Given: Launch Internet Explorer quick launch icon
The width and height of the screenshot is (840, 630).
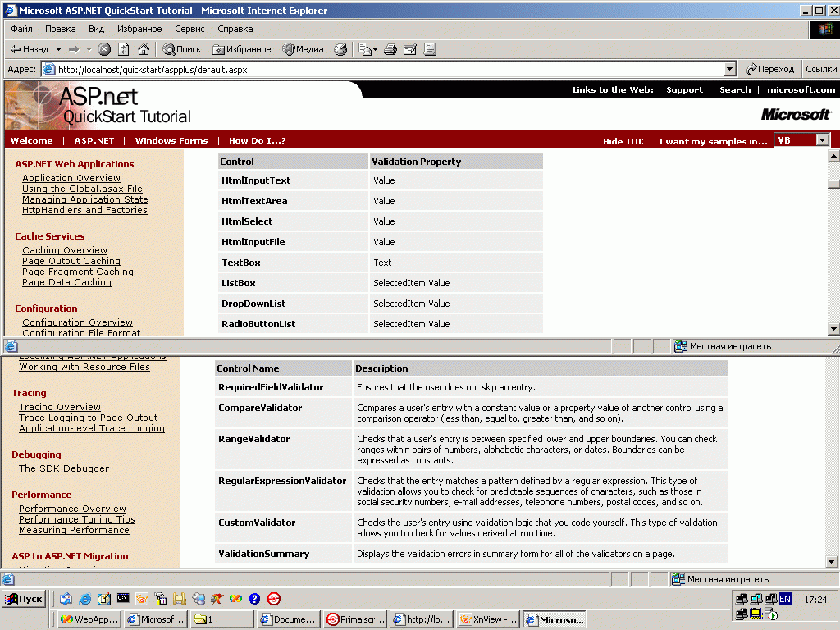Looking at the screenshot, I should click(x=84, y=599).
